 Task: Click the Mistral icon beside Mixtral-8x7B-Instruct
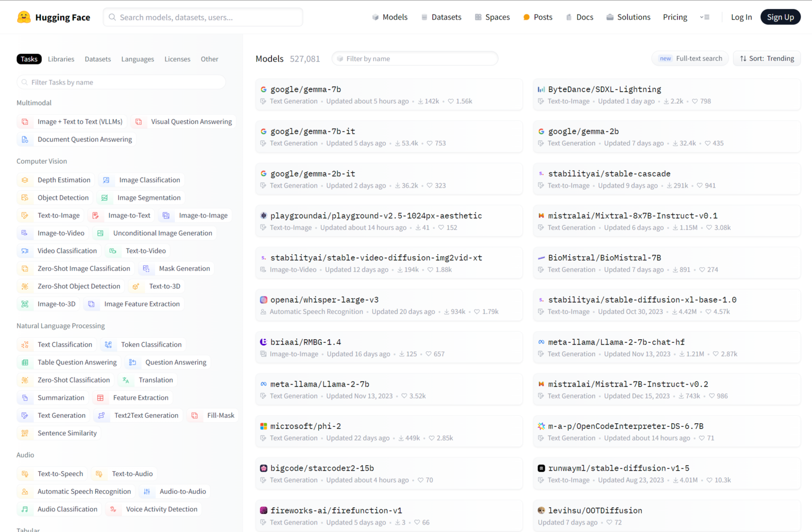click(541, 216)
